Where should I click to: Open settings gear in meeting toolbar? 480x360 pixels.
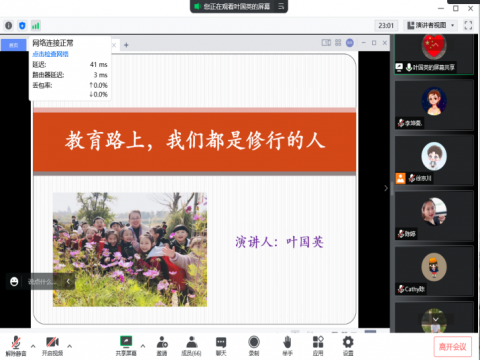point(348,346)
